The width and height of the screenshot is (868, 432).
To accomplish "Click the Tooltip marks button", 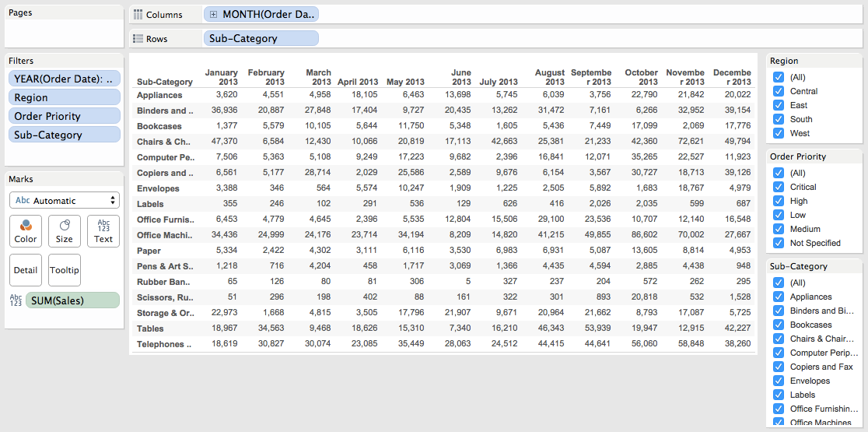I will [x=65, y=270].
